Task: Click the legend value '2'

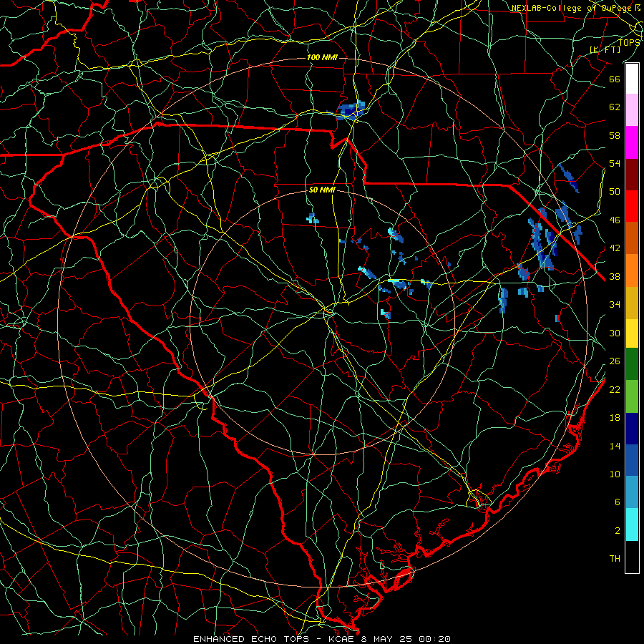Action: [x=618, y=530]
